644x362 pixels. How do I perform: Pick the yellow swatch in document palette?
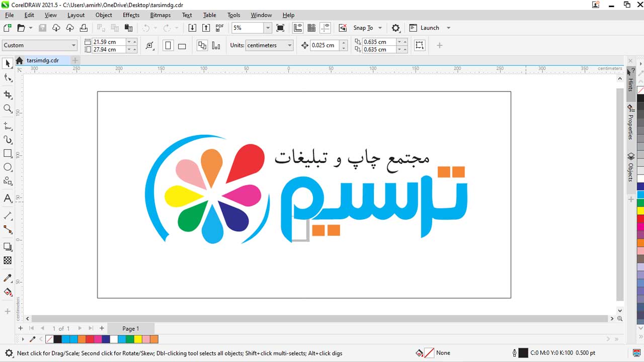138,339
